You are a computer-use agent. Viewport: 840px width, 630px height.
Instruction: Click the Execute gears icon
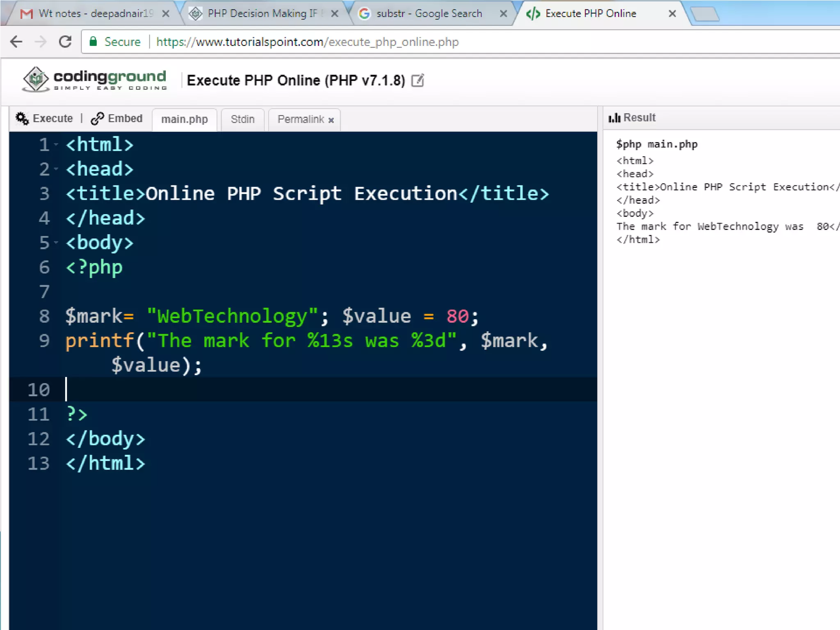point(22,119)
